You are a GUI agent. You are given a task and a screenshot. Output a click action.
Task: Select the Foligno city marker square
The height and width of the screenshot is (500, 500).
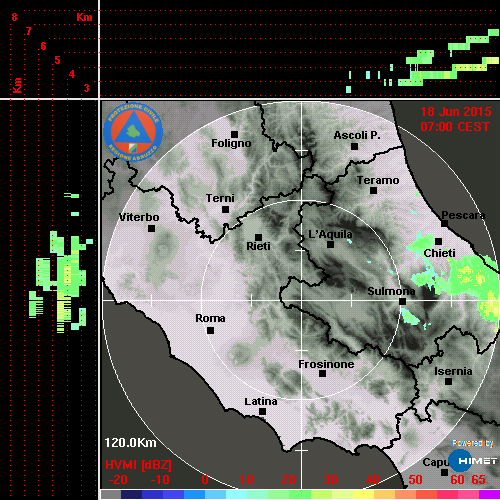pyautogui.click(x=234, y=134)
